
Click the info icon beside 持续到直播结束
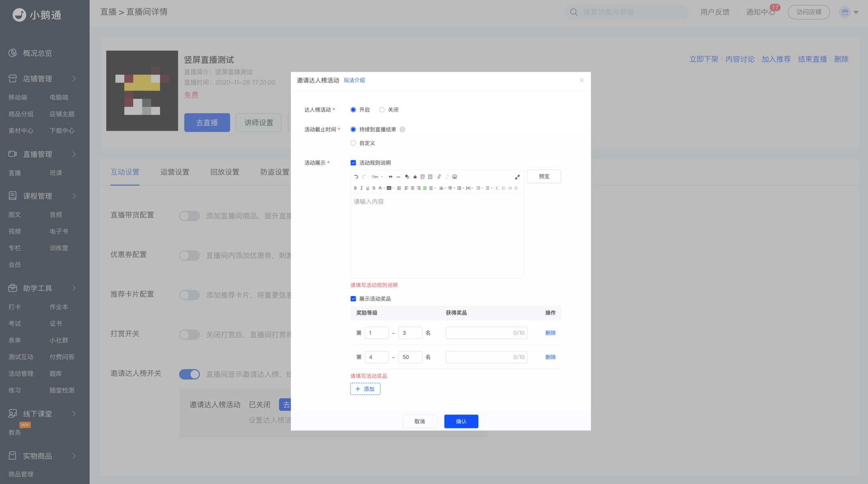[x=402, y=129]
